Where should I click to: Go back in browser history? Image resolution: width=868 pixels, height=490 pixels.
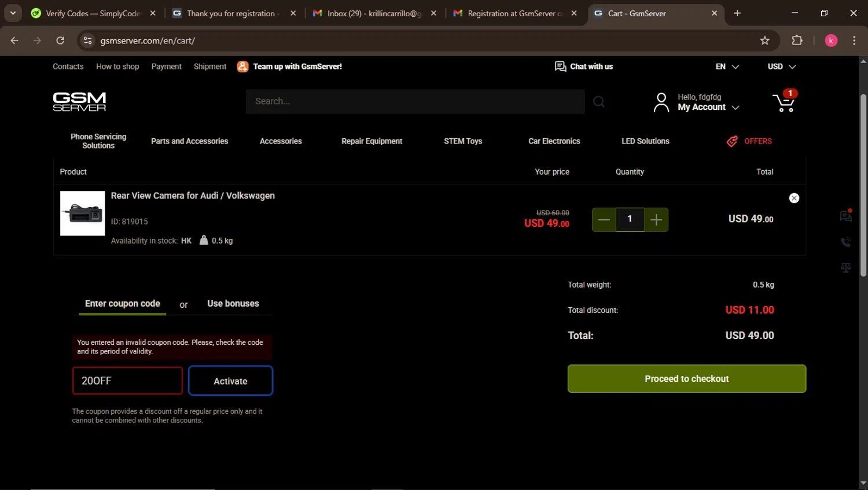(14, 40)
